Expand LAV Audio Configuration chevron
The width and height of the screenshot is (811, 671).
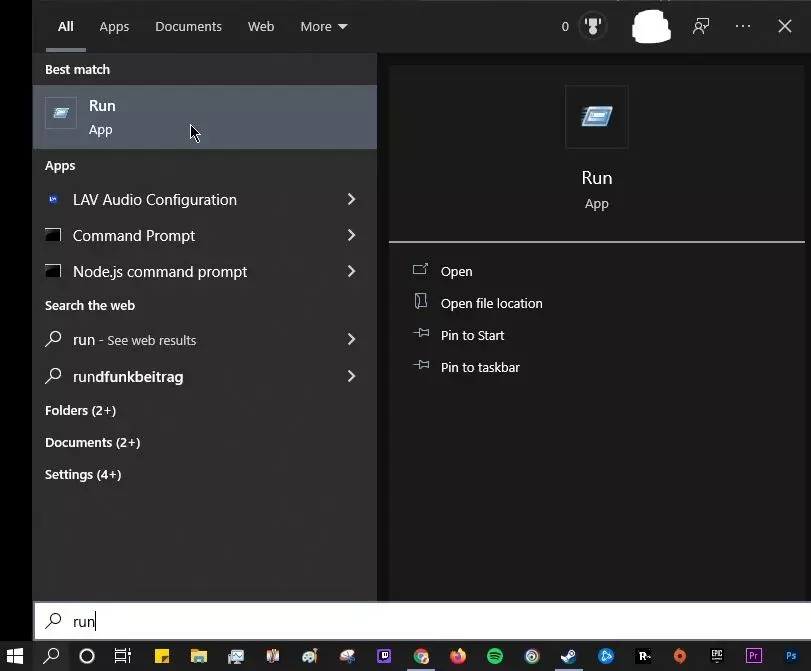(x=351, y=200)
